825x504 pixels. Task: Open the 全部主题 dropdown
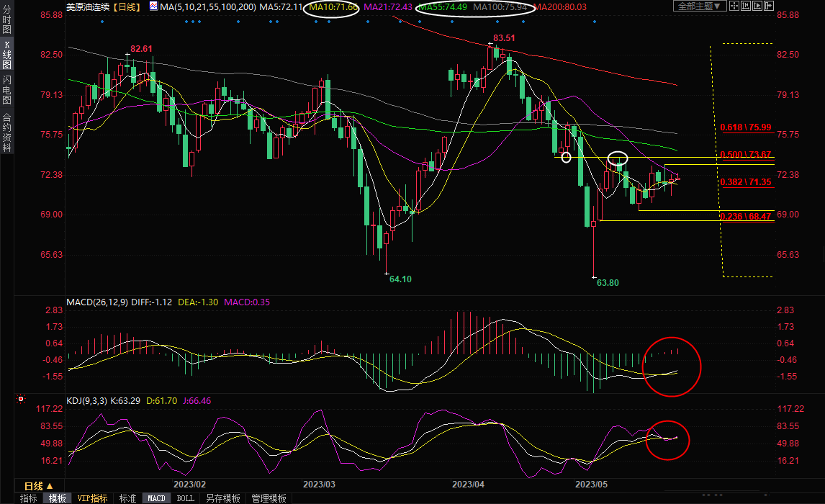pyautogui.click(x=696, y=6)
